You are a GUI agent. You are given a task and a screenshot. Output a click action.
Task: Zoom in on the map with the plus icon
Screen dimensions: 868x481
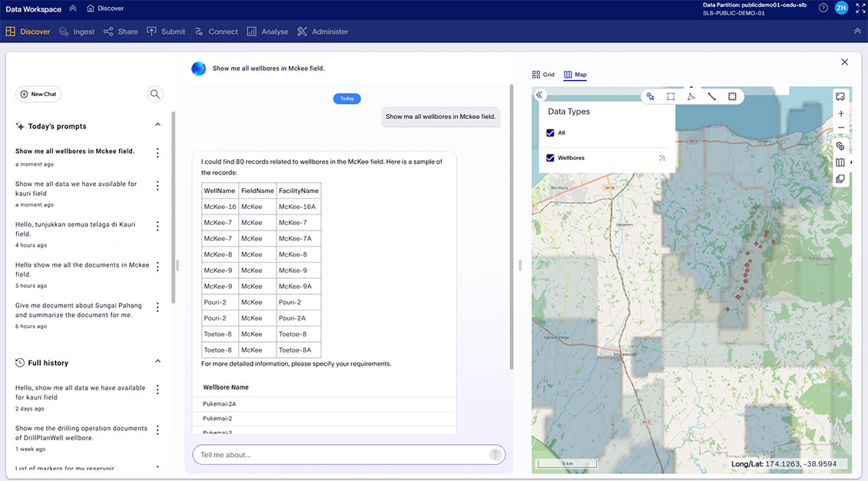click(840, 113)
